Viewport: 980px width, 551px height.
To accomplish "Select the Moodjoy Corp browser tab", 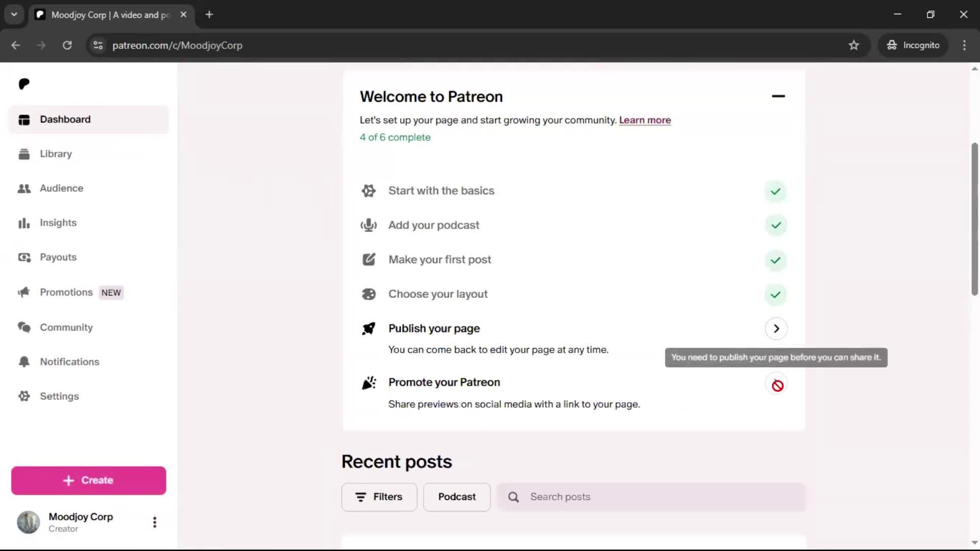I will 112,15.
